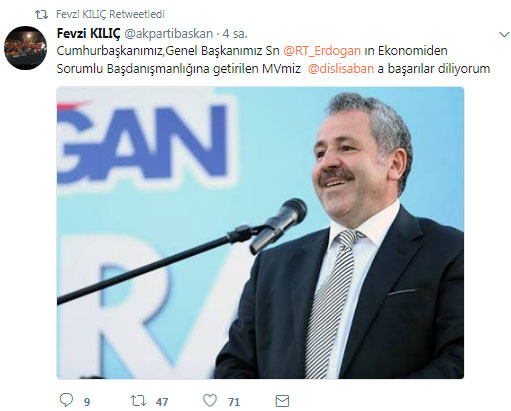This screenshot has width=511, height=411.
Task: Retweet using the arrows icon beside 47
Action: [138, 400]
